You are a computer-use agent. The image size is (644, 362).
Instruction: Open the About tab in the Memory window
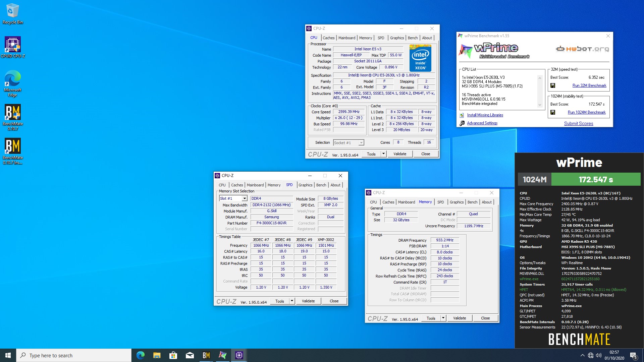(487, 202)
